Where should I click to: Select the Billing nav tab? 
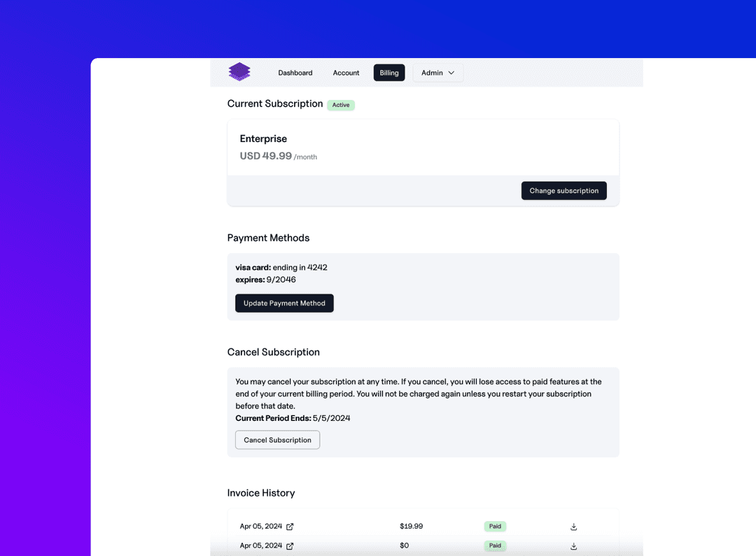(389, 73)
